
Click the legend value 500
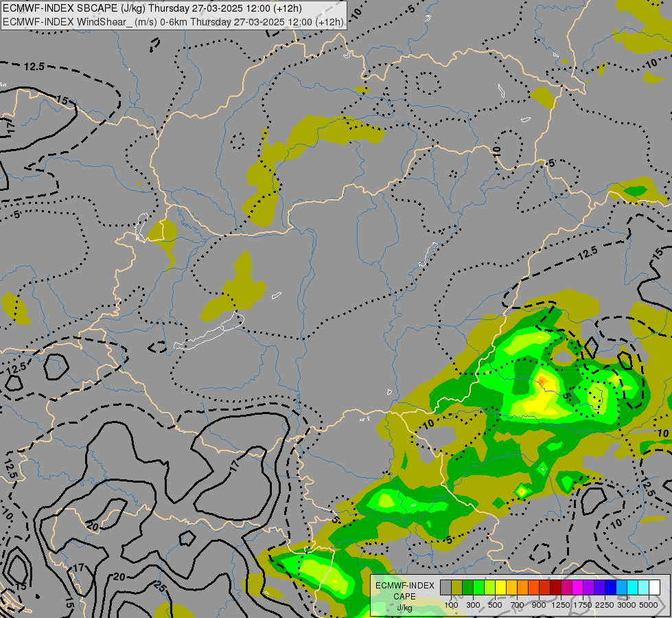[495, 605]
